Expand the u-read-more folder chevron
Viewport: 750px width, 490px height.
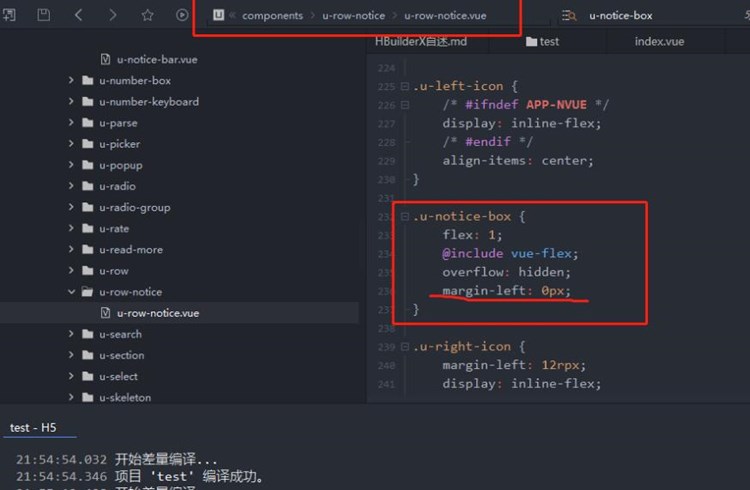(71, 249)
